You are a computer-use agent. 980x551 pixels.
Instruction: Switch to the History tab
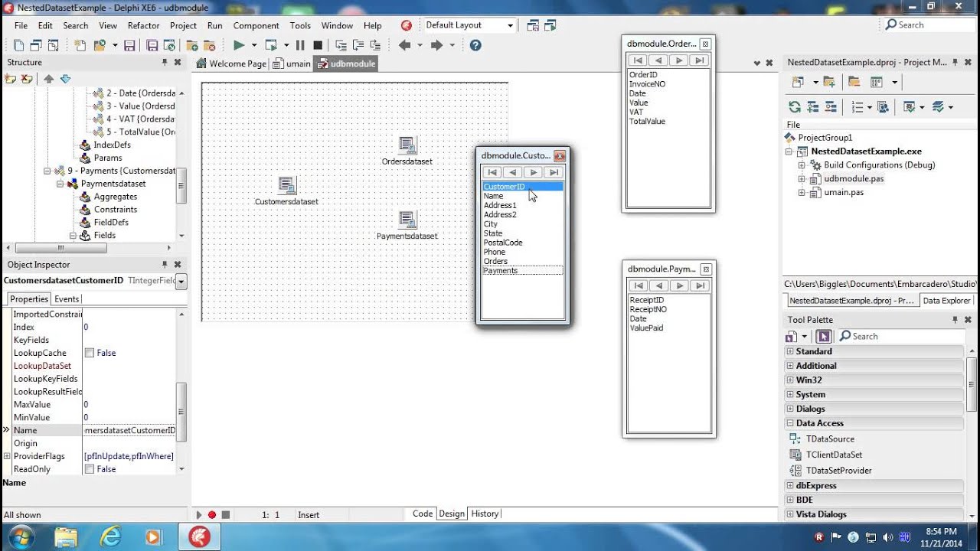485,514
